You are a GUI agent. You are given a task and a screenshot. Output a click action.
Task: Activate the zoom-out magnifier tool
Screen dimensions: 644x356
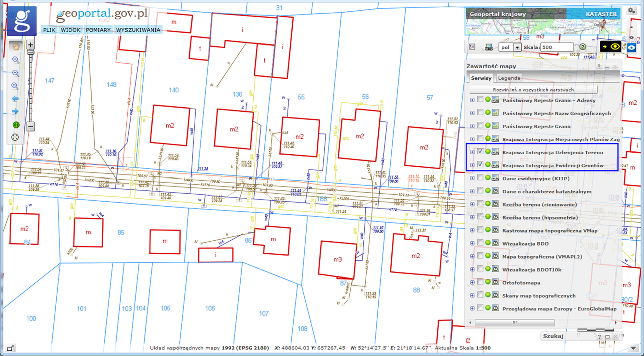point(15,73)
